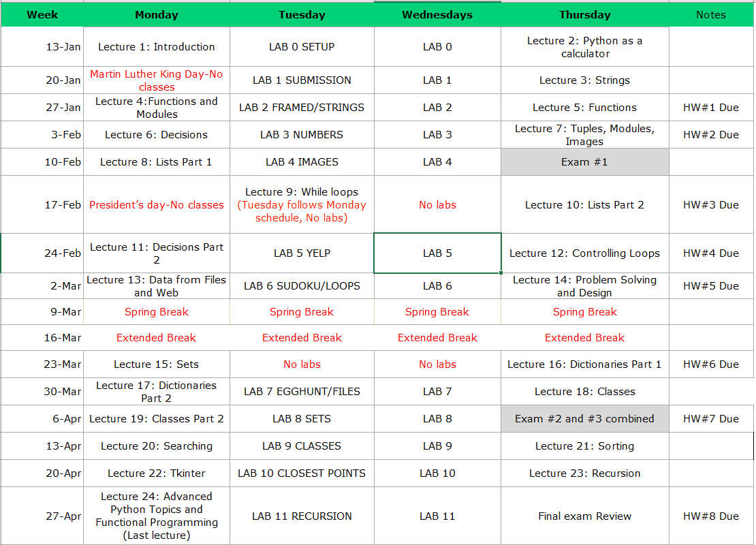Viewport: 756px width, 545px height.
Task: Click the 'HW#2 Due' note cell
Action: [710, 135]
